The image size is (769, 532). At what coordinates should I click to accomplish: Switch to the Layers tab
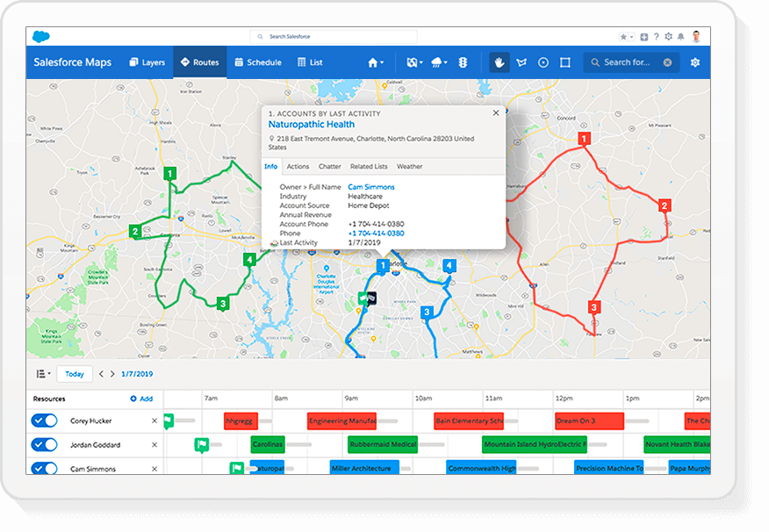[x=147, y=62]
